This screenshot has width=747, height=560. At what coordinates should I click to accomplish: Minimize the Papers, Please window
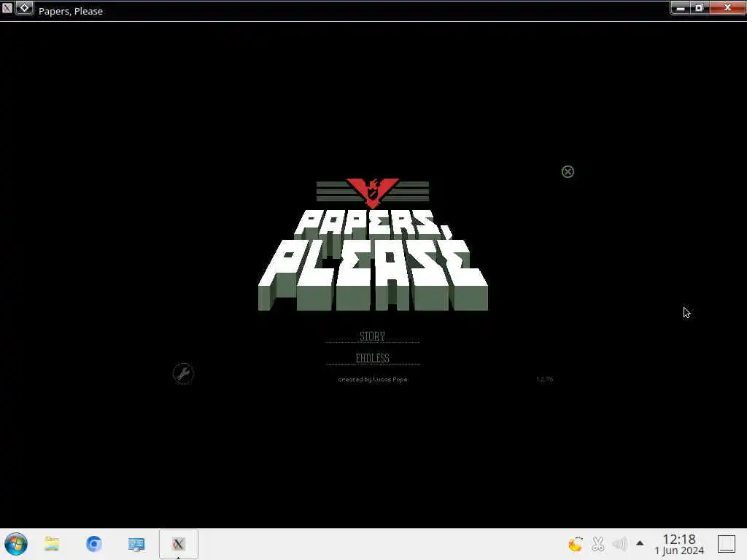tap(681, 8)
